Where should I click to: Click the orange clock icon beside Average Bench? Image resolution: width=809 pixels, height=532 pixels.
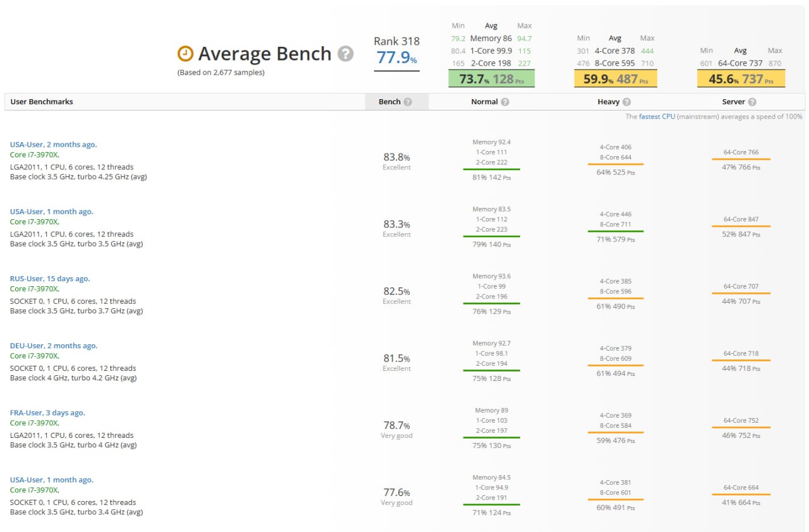pyautogui.click(x=186, y=54)
